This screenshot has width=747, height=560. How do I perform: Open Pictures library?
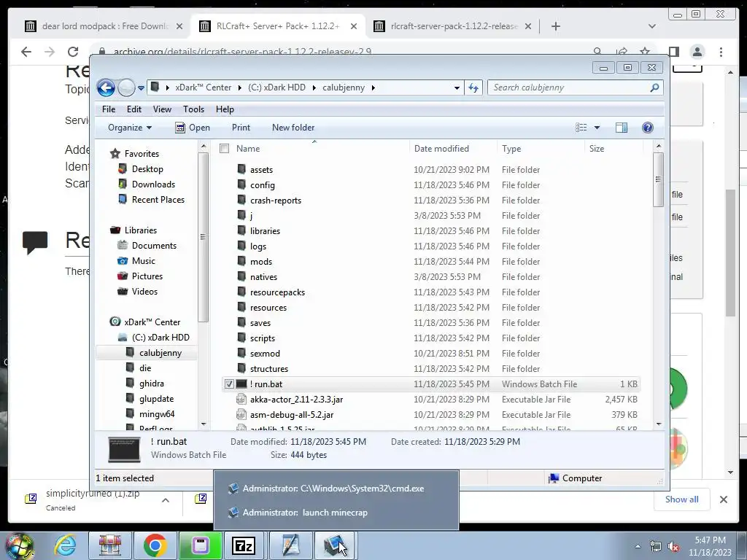pyautogui.click(x=147, y=276)
